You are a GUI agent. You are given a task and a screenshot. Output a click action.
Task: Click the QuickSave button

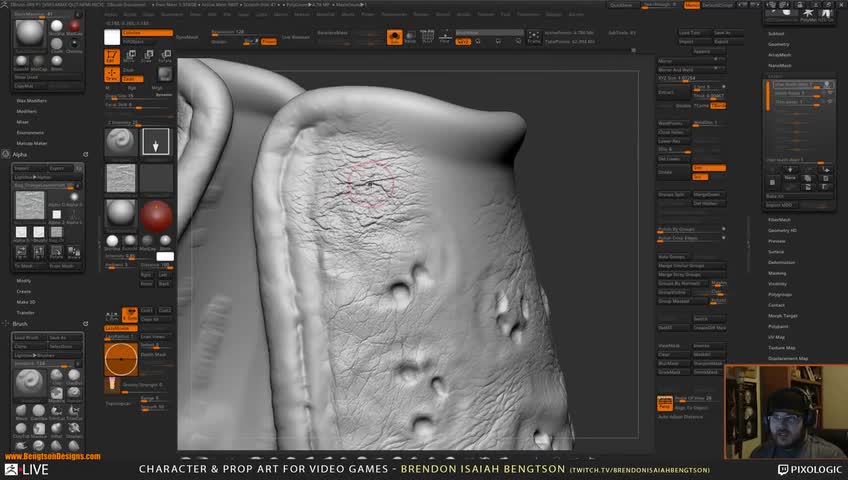click(621, 5)
